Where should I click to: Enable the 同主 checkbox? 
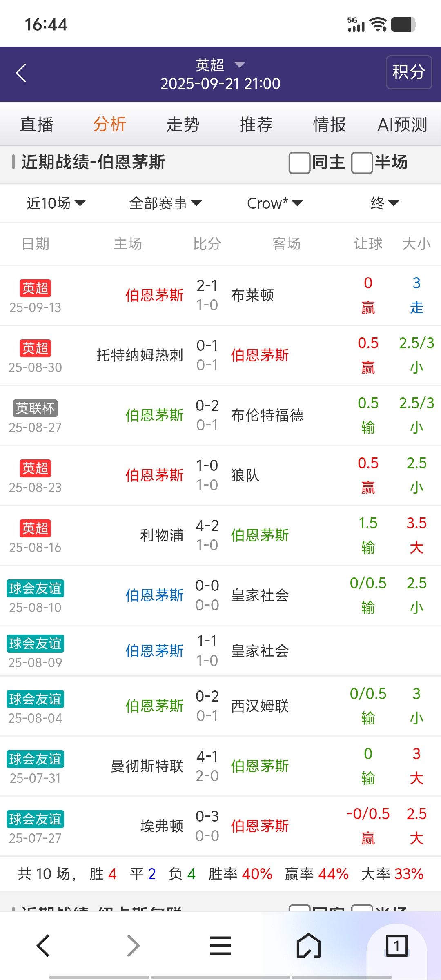299,163
